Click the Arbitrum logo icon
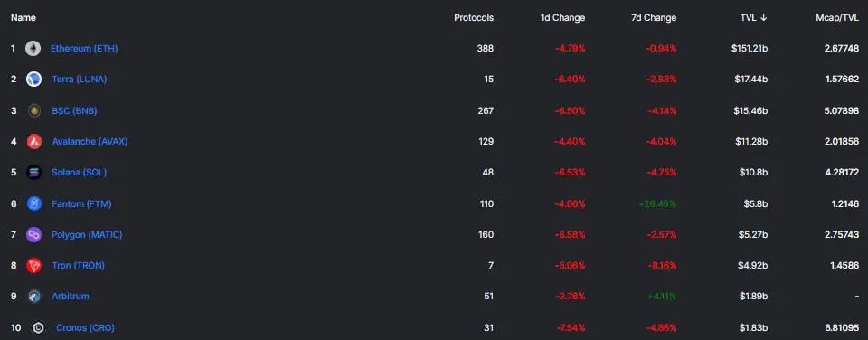This screenshot has height=340, width=868. click(x=34, y=297)
